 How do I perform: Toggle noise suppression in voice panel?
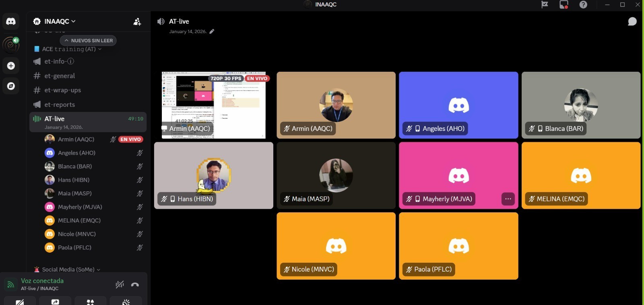(120, 284)
